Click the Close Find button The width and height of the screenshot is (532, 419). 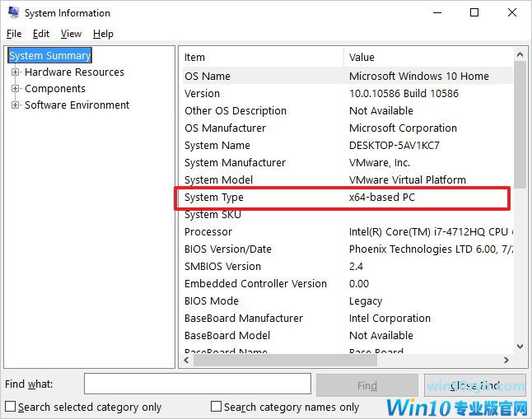tap(474, 384)
